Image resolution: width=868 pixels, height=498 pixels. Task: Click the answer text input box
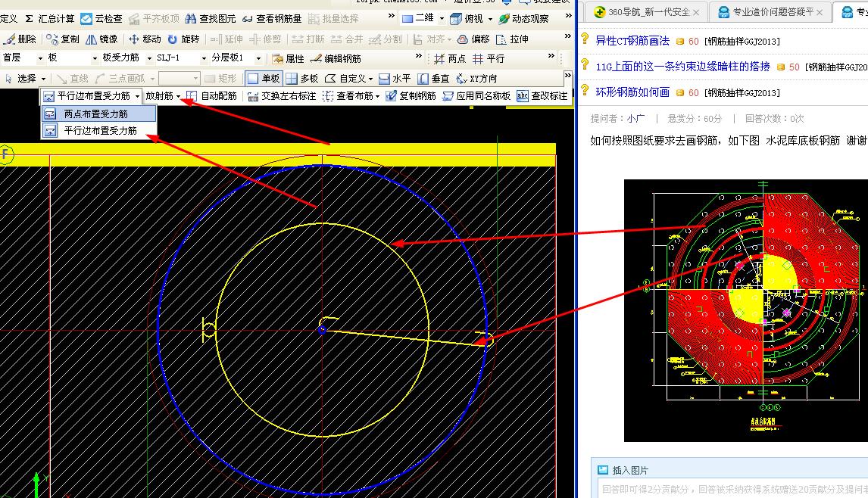(x=732, y=489)
